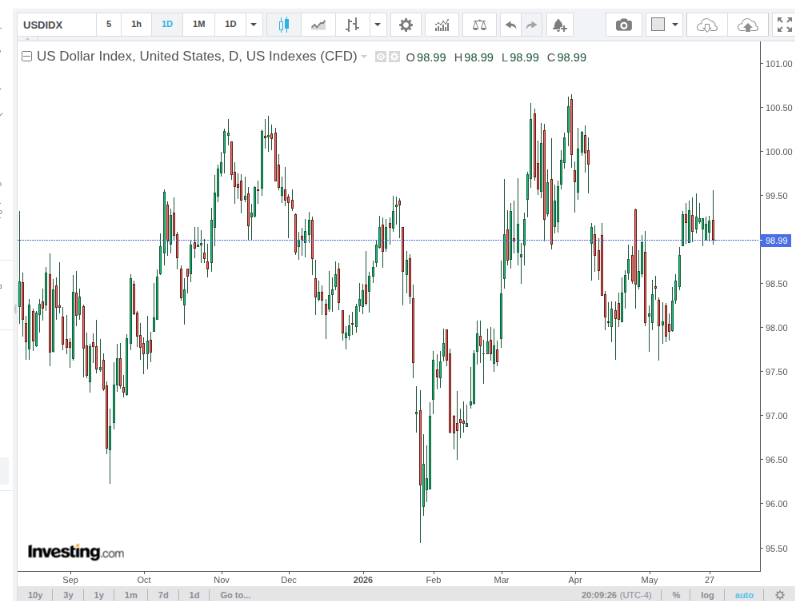The width and height of the screenshot is (795, 601).
Task: Collapse the legend with the minus box icon
Action: pyautogui.click(x=27, y=56)
